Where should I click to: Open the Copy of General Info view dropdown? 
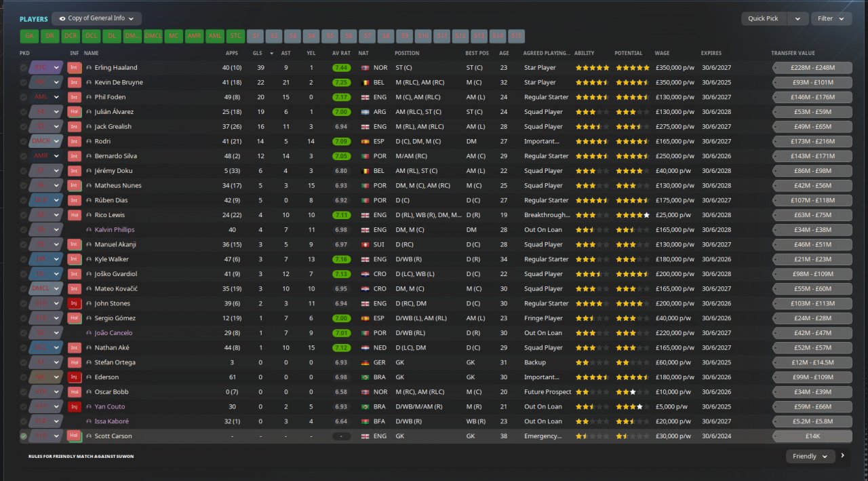click(97, 18)
